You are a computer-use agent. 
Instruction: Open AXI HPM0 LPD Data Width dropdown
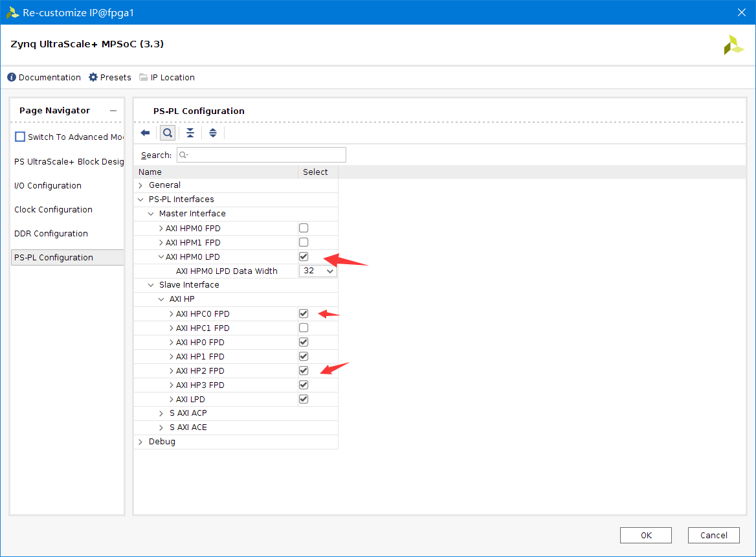pyautogui.click(x=318, y=271)
